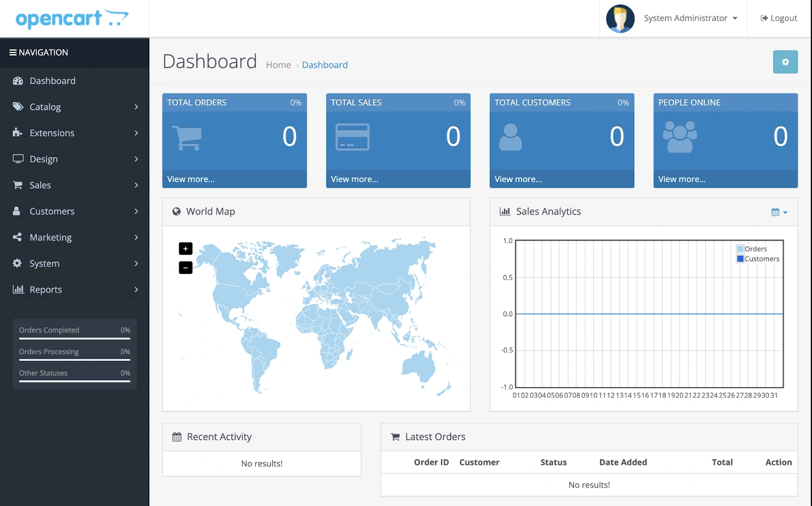Click the hamburger Navigation icon

point(13,53)
